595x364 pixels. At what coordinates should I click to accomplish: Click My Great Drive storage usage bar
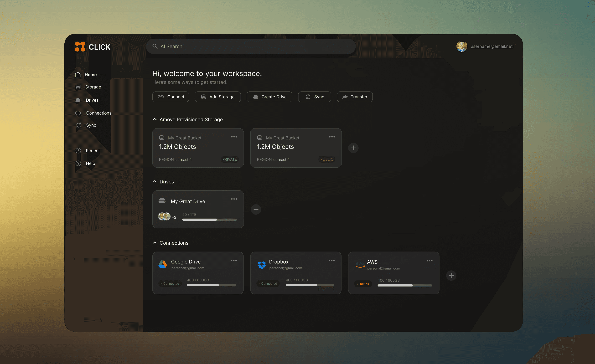209,220
